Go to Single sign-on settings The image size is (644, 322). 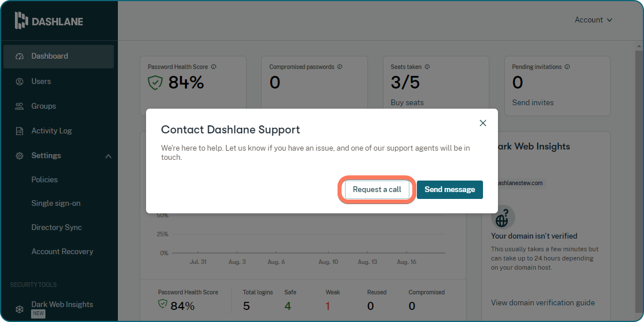point(56,203)
